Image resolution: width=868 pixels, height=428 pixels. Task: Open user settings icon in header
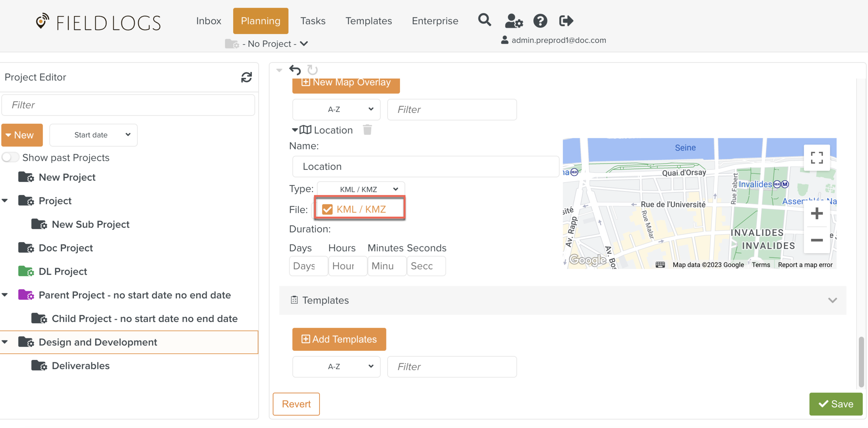514,21
